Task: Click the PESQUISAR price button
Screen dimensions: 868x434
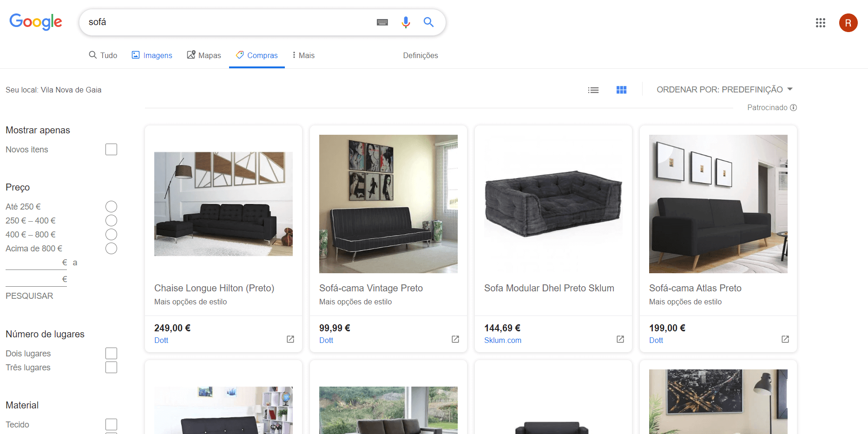Action: (x=29, y=296)
